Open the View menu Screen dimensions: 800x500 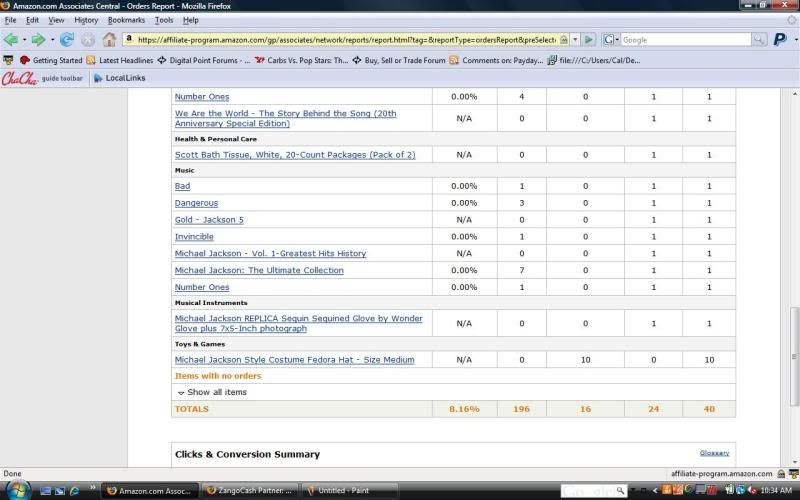56,20
